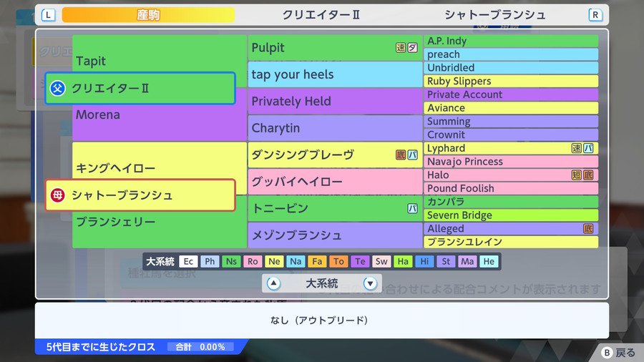
Task: Click the Sw lineage swatch
Action: click(381, 261)
